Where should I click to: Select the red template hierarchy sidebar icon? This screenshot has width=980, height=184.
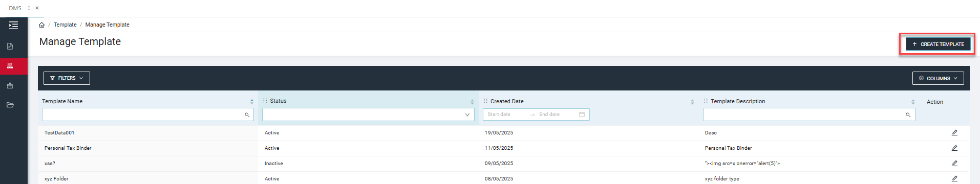point(10,66)
